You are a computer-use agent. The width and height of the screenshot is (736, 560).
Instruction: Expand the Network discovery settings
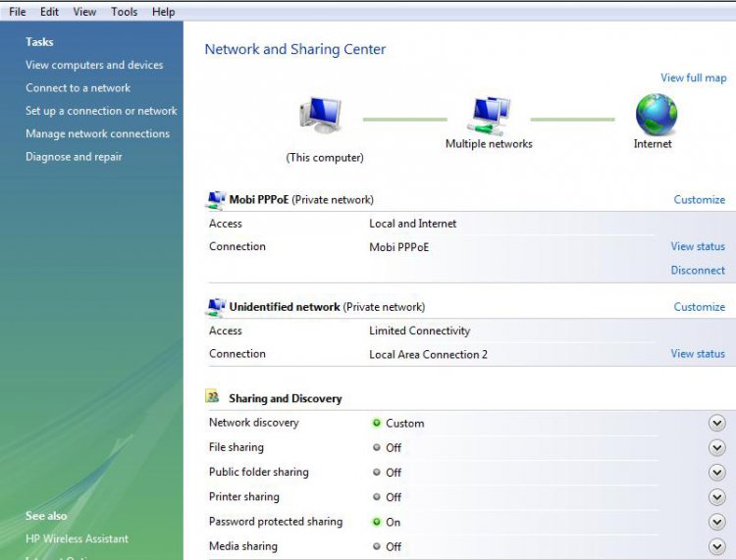point(716,423)
